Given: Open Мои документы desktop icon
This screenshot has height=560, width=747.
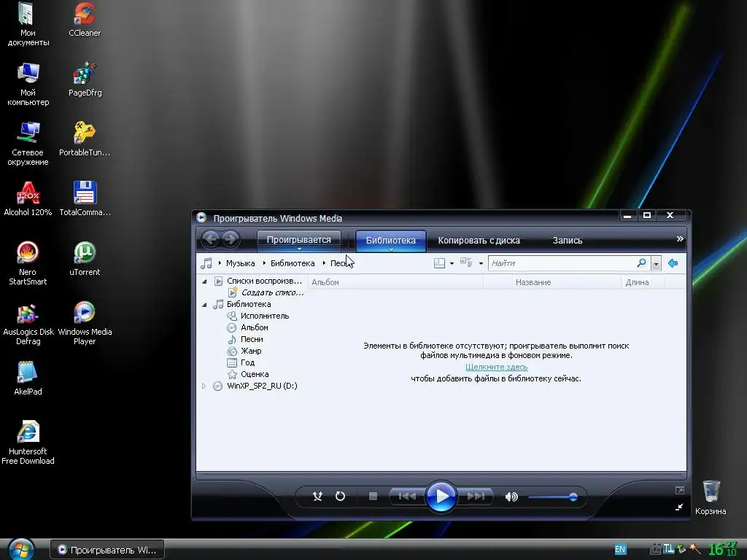Looking at the screenshot, I should (28, 24).
